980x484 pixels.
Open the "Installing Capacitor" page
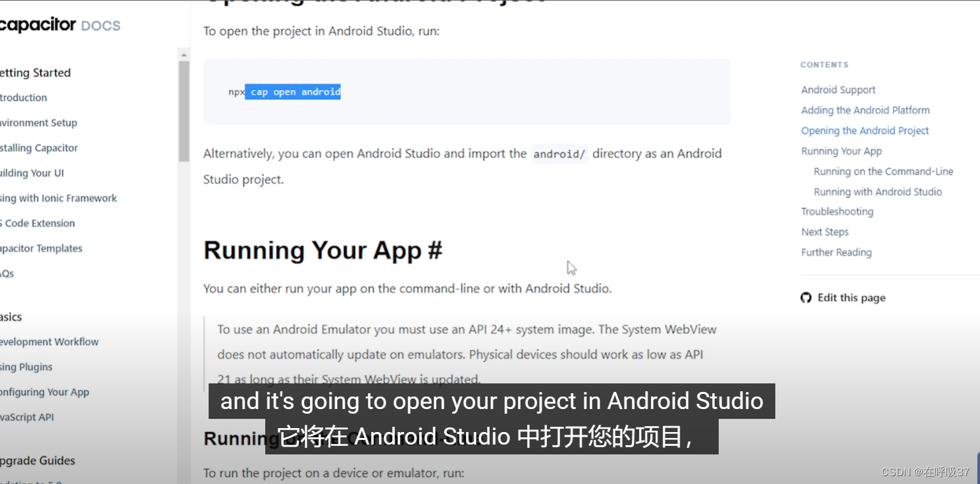pyautogui.click(x=39, y=147)
